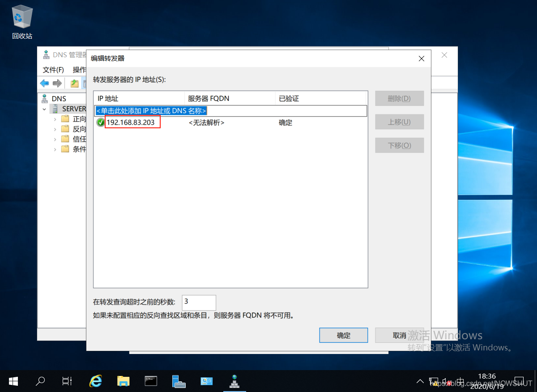
Task: Show hidden system tray icons
Action: point(420,381)
